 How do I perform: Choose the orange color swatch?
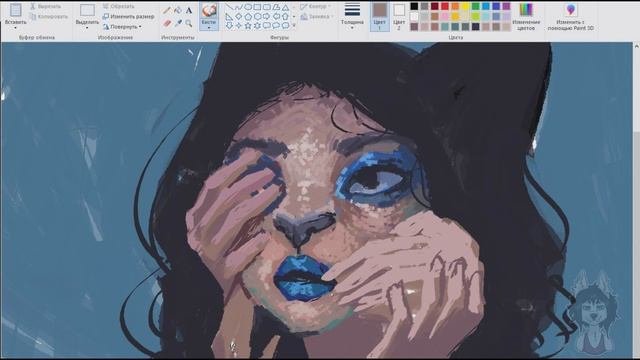coord(455,6)
